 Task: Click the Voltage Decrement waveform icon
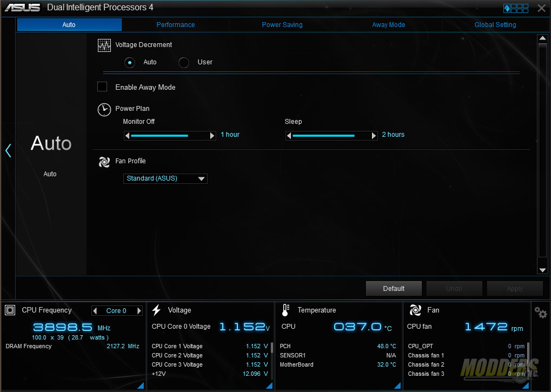(104, 45)
